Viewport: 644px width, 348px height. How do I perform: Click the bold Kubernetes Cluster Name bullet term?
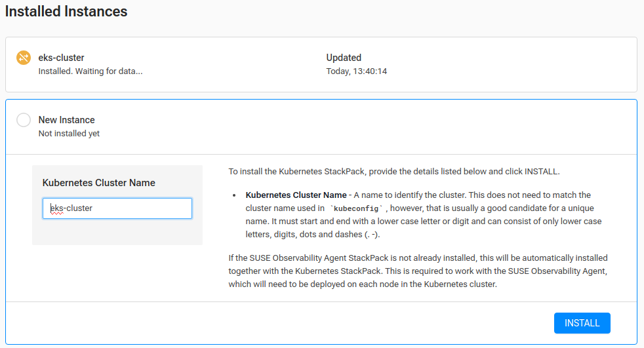(296, 195)
